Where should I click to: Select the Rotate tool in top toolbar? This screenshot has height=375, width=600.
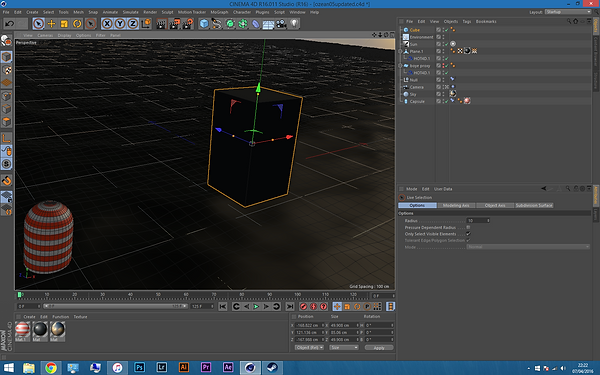click(77, 24)
